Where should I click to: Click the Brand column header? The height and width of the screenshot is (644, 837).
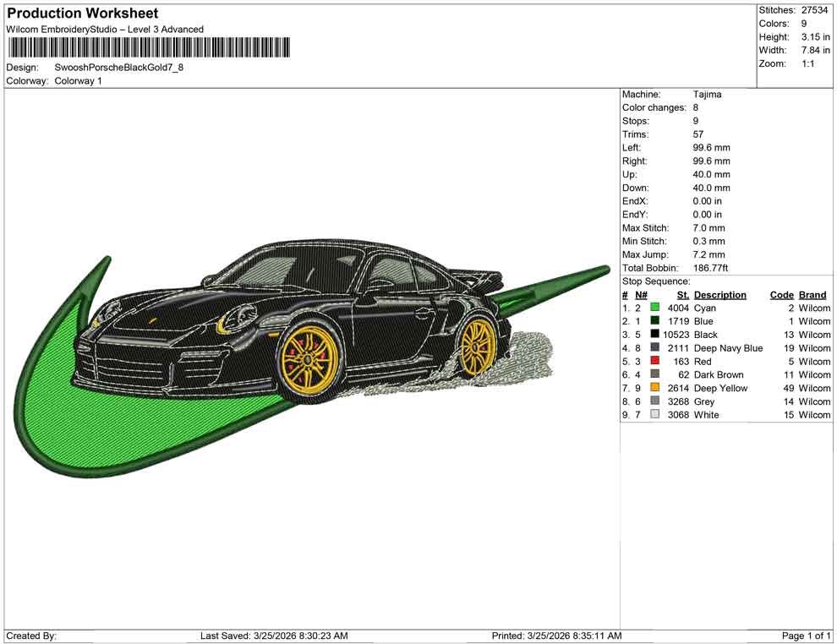point(812,294)
